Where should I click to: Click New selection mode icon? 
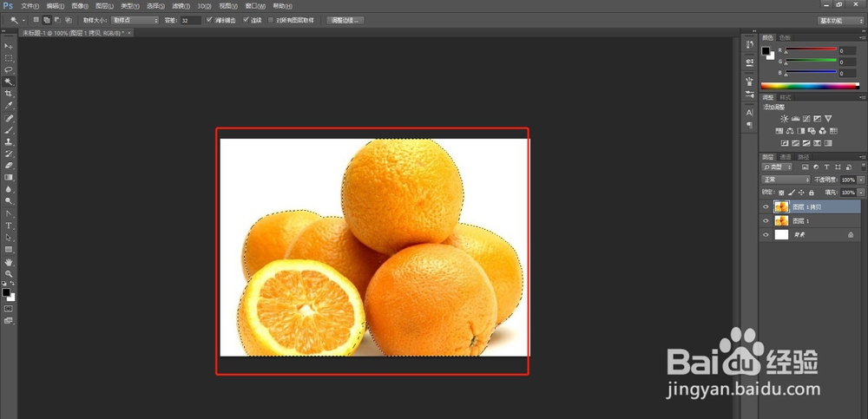[36, 20]
